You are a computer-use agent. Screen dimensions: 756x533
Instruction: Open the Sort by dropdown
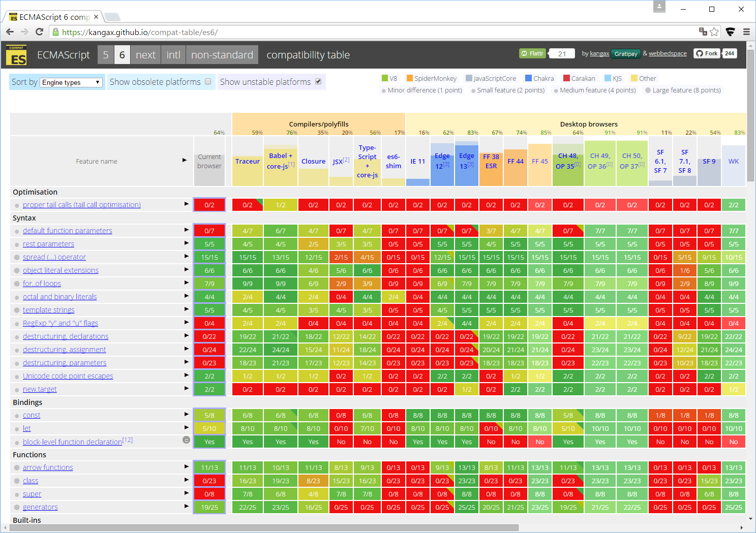71,82
